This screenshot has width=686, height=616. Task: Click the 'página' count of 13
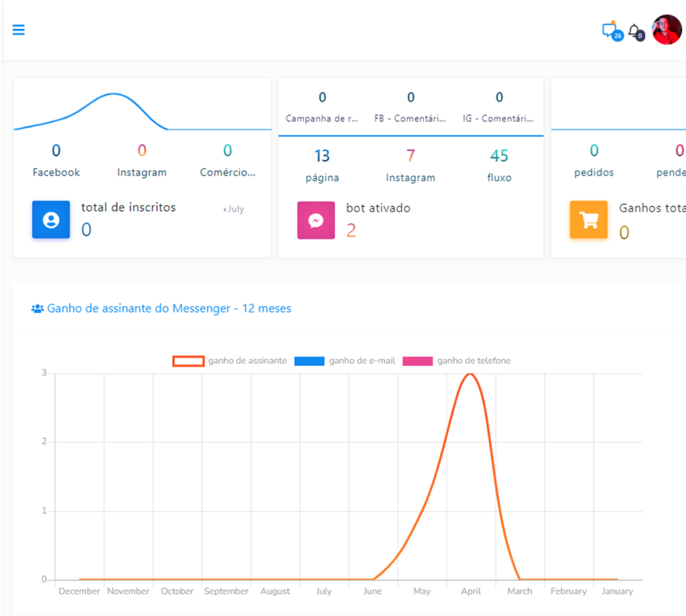coord(322,156)
